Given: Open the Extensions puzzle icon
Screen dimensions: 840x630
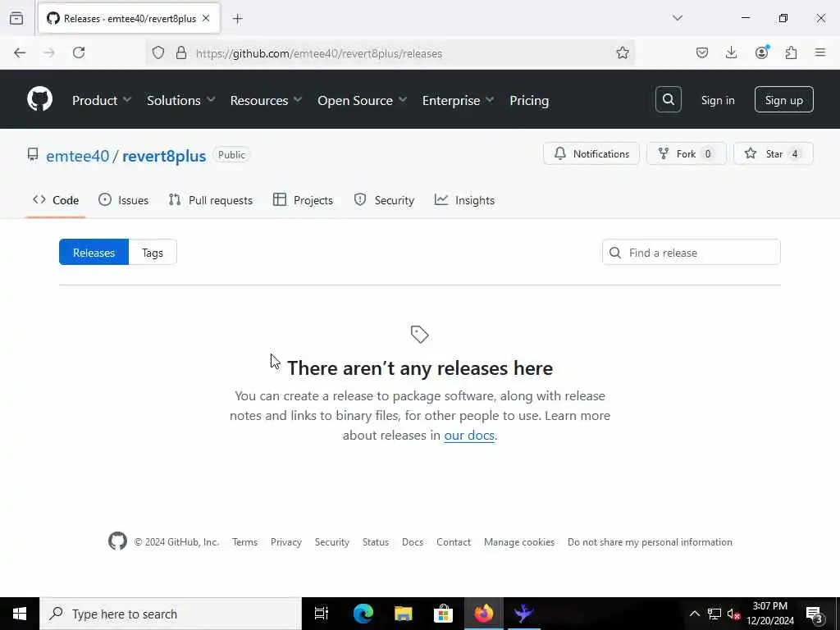Looking at the screenshot, I should (x=791, y=52).
